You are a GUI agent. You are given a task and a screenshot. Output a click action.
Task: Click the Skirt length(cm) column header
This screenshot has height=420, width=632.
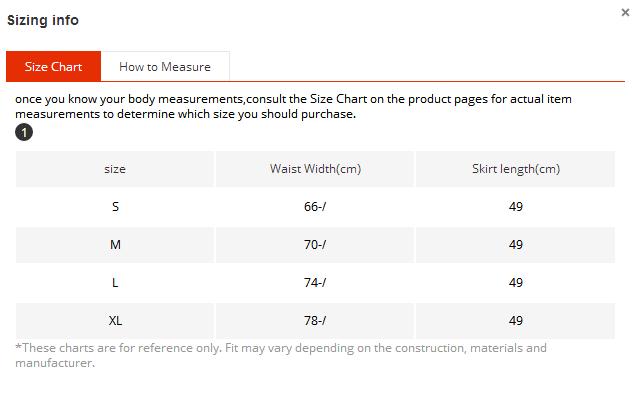[x=516, y=169]
